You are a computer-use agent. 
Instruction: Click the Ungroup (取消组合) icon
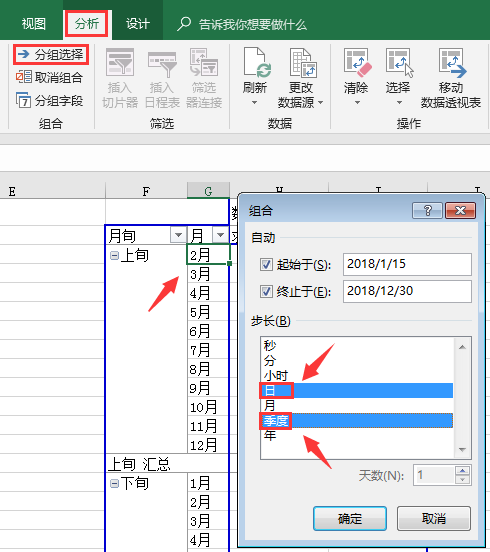(x=24, y=77)
